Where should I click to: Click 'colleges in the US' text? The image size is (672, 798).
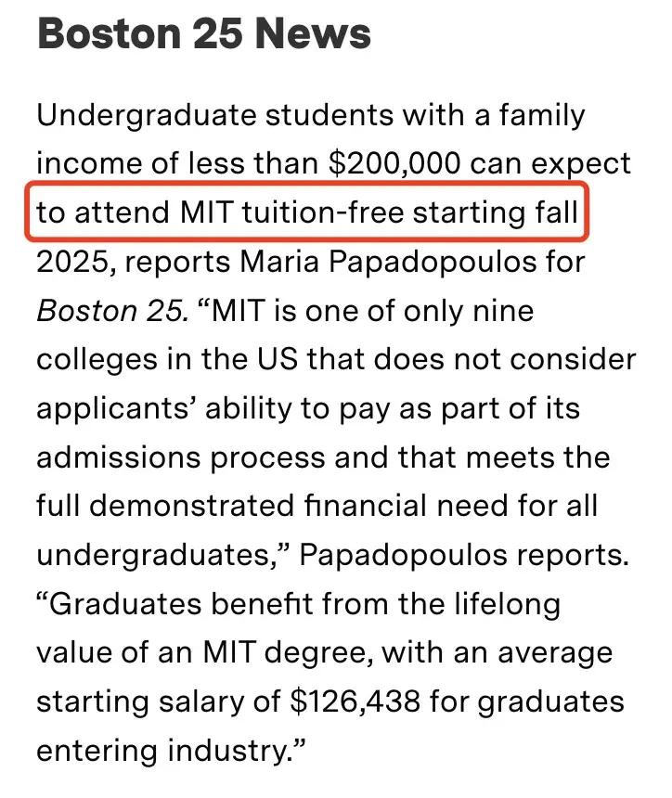click(x=167, y=359)
